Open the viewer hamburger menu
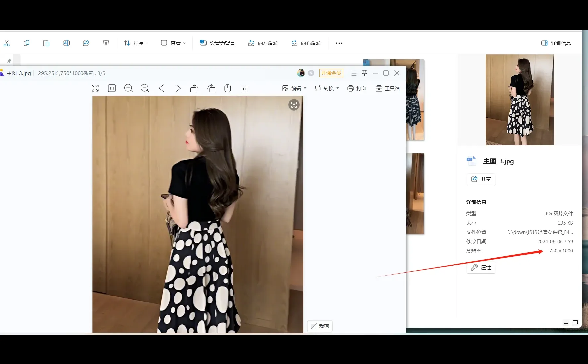Viewport: 588px width, 364px height. tap(354, 73)
